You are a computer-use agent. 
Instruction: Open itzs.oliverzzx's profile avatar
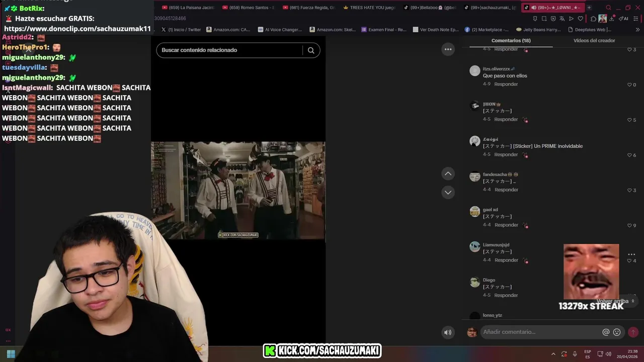[475, 70]
